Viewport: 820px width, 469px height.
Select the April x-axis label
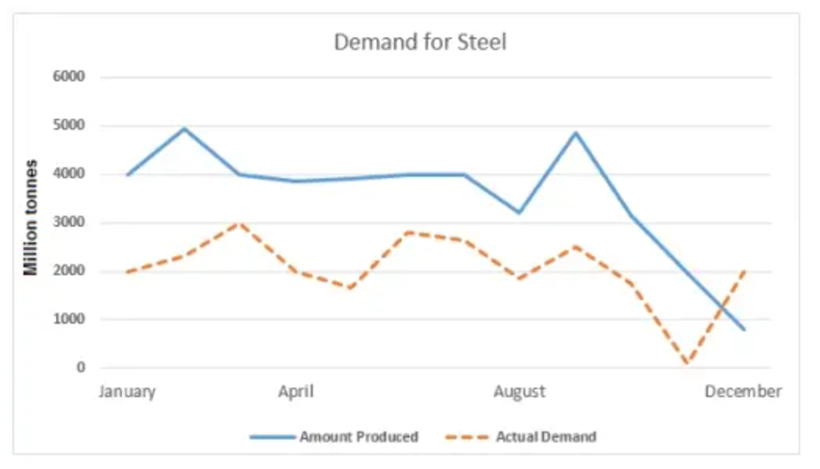click(x=296, y=391)
